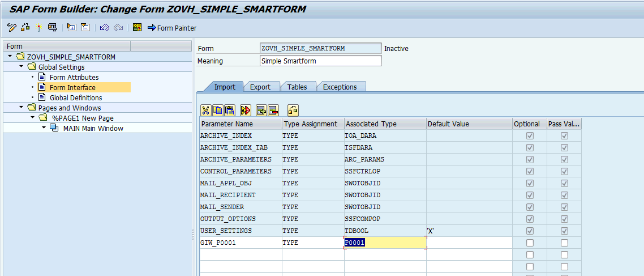Click the Check form icon in main toolbar

click(25, 28)
